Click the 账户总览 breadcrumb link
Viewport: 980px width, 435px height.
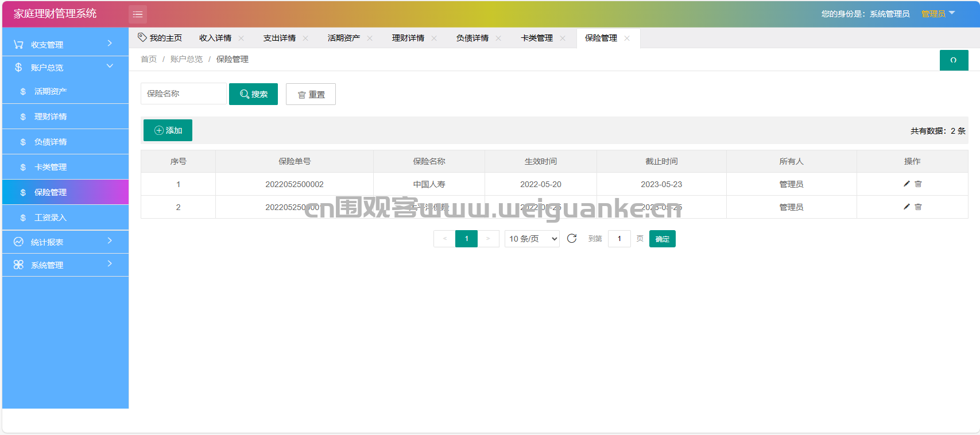tap(187, 59)
